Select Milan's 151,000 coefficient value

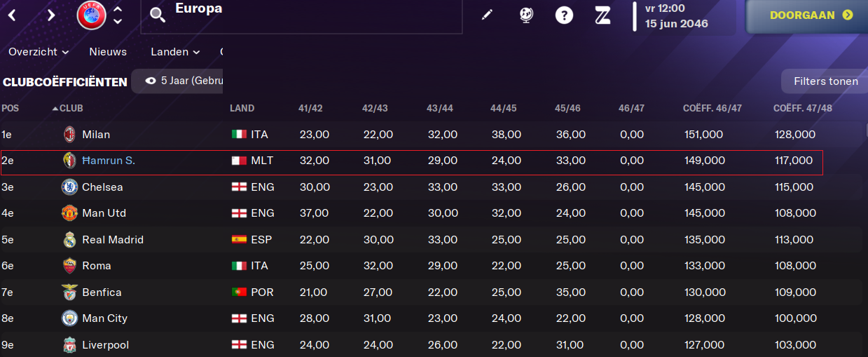(704, 134)
